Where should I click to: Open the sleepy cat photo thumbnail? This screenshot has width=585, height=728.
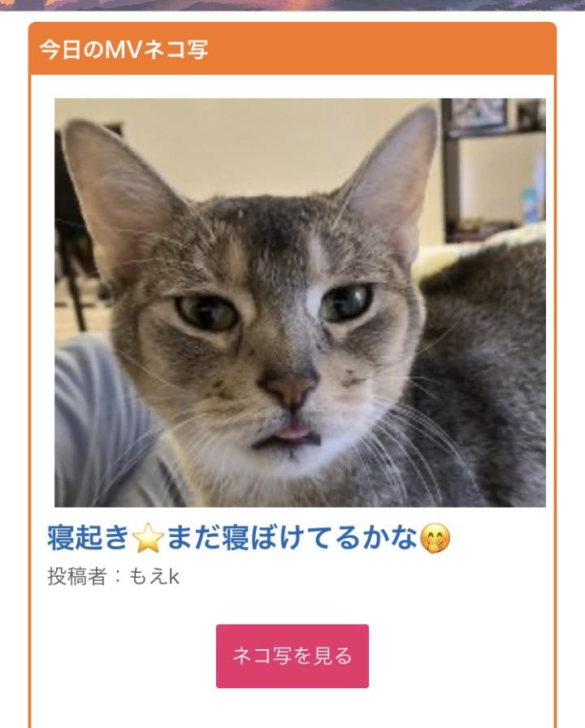coord(300,302)
